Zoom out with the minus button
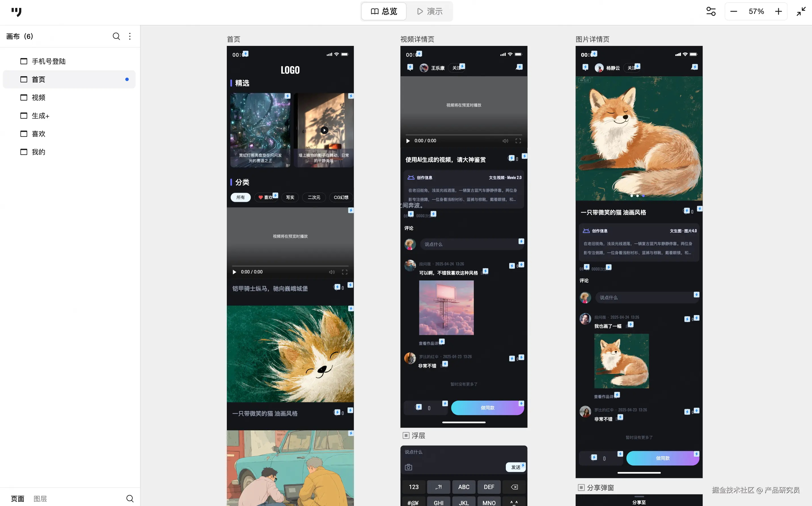The height and width of the screenshot is (506, 812). (734, 11)
